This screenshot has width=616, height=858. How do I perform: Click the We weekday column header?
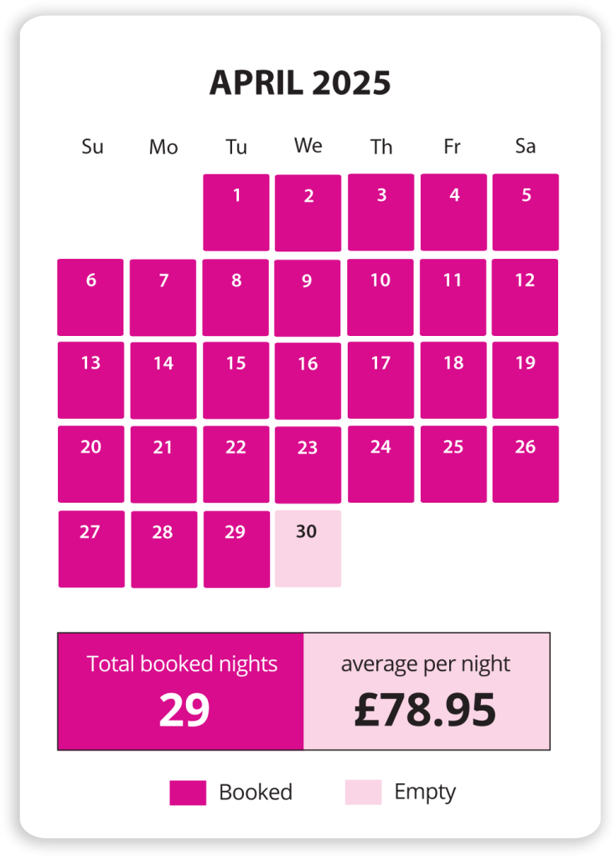[308, 146]
